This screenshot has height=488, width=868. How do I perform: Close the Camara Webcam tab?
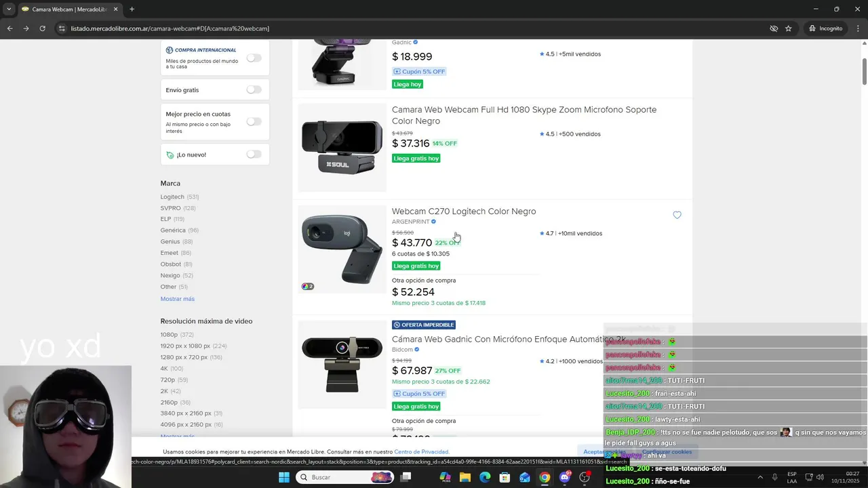pos(116,9)
